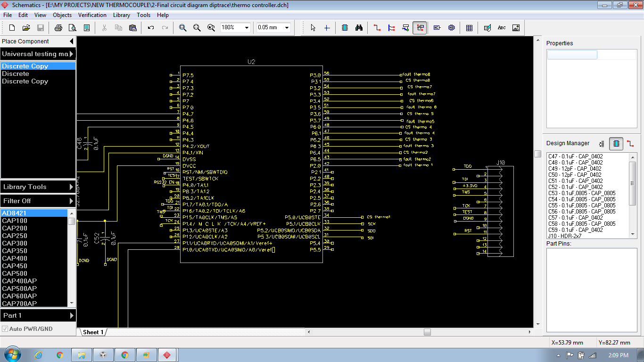Select the Place Picture tool
Screen dimensions: 644x362
pos(516,28)
